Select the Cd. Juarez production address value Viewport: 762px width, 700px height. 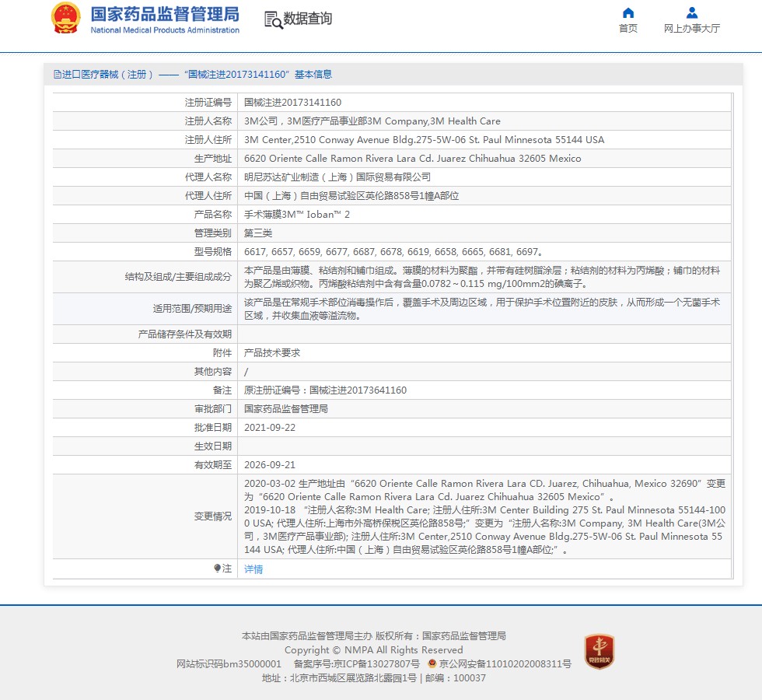coord(413,159)
